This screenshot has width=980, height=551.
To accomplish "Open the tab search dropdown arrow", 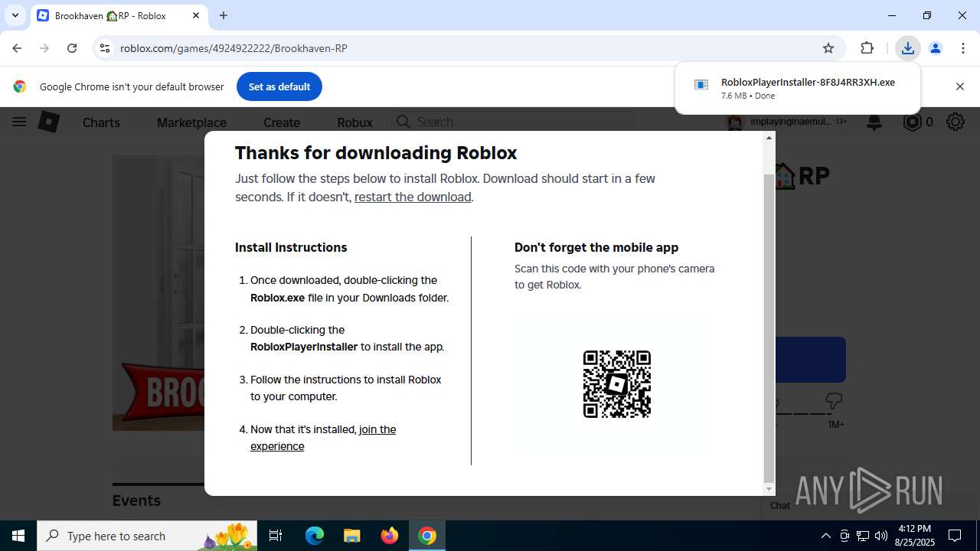I will click(x=15, y=15).
